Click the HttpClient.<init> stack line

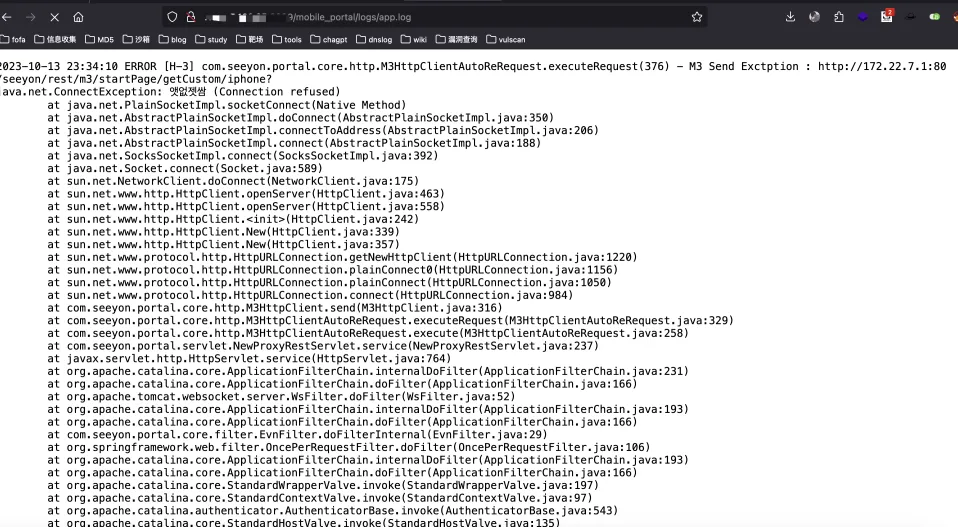pyautogui.click(x=233, y=219)
